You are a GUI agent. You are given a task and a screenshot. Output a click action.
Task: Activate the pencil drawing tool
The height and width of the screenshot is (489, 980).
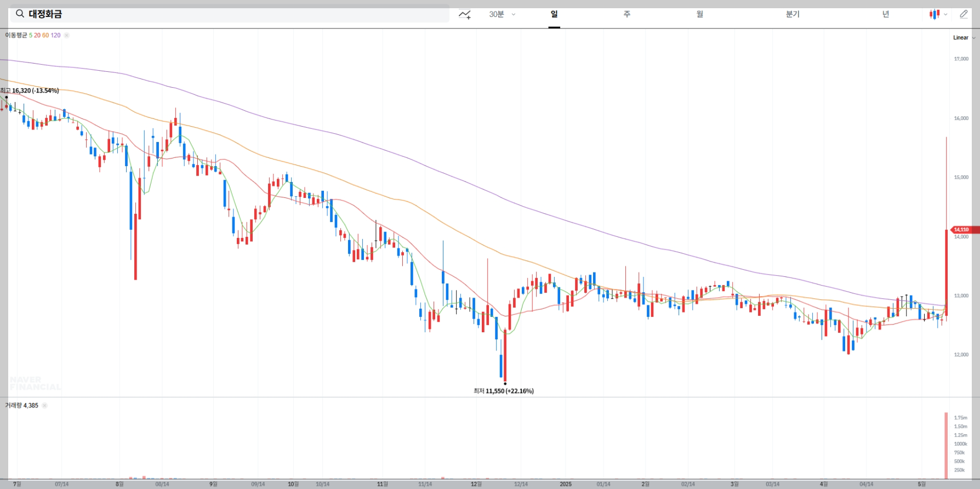point(964,14)
